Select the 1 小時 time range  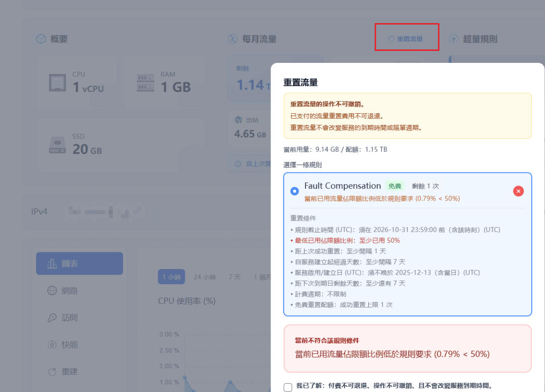171,277
